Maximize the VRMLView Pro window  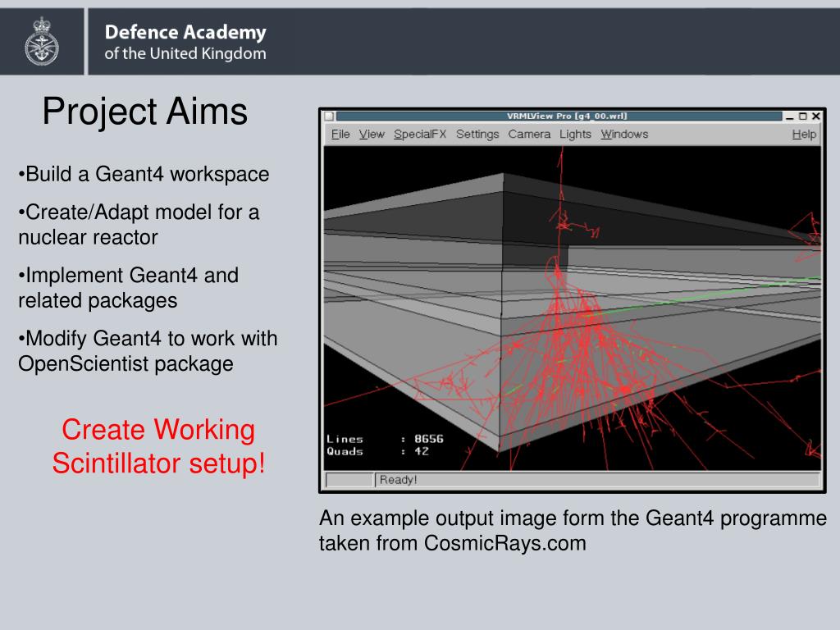click(x=802, y=116)
